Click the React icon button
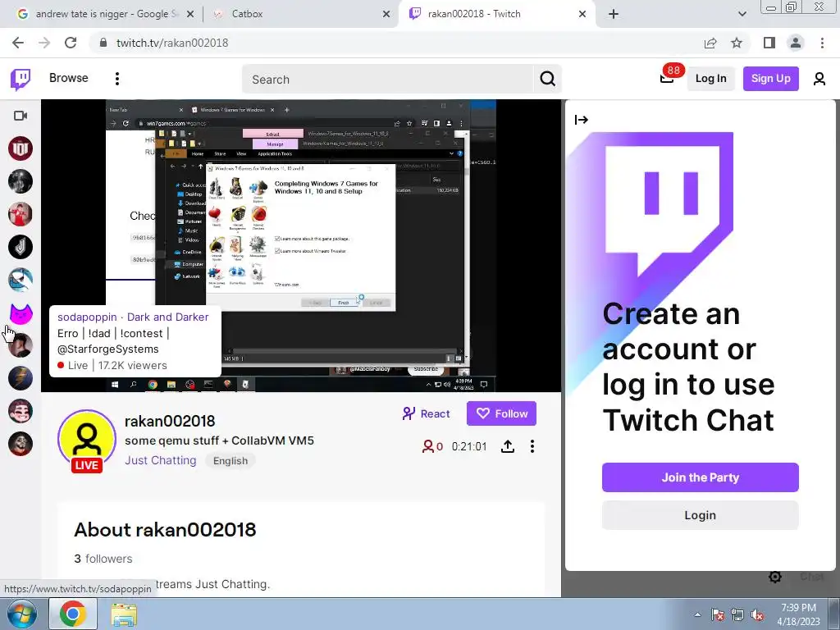The height and width of the screenshot is (630, 840). click(x=426, y=413)
